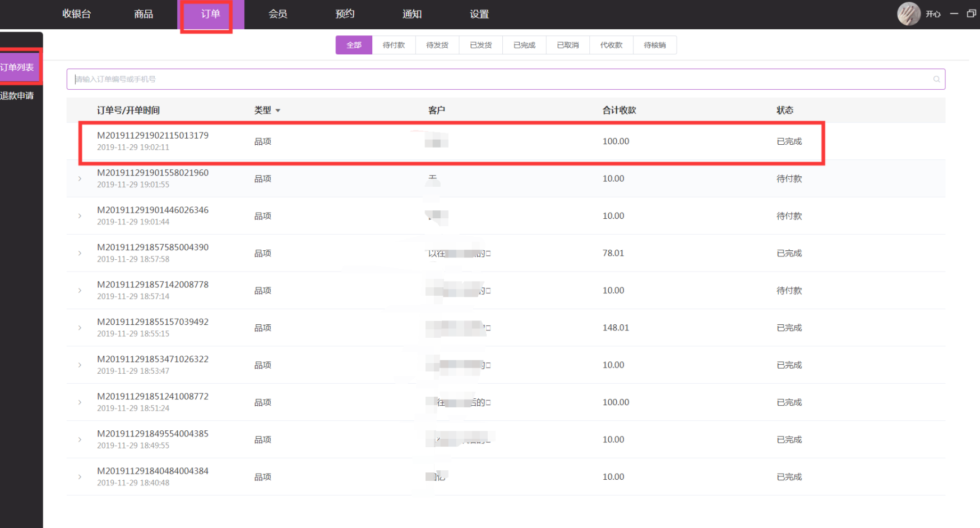Screen dimensions: 980x528
Task: Select 订单列表 in the sidebar
Action: click(17, 67)
